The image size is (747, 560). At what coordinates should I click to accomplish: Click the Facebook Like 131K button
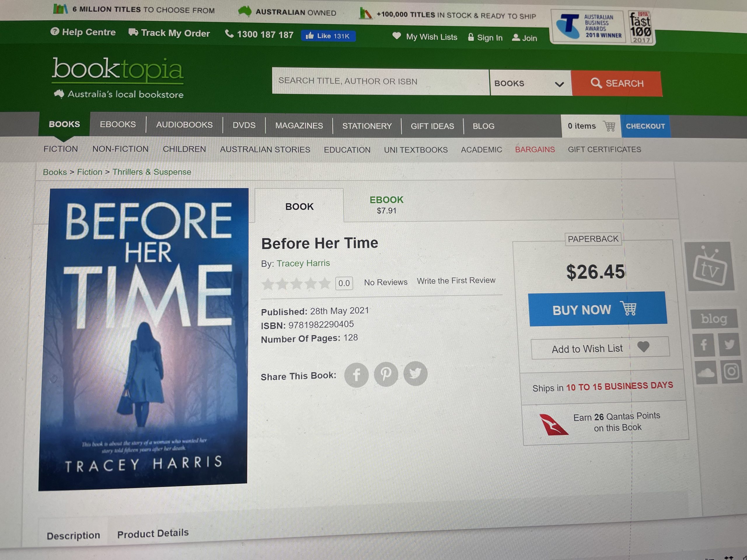coord(328,36)
